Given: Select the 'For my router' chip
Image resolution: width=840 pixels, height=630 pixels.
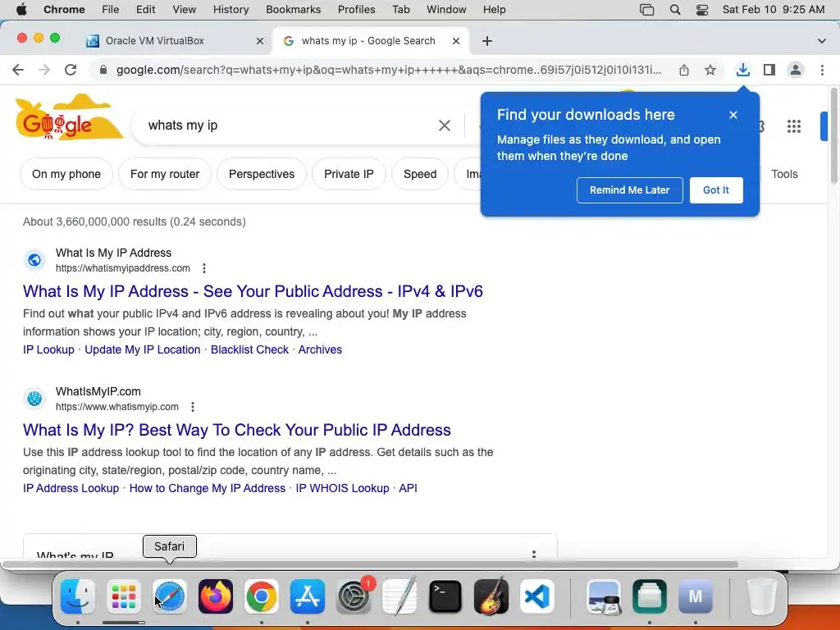Looking at the screenshot, I should (x=165, y=174).
